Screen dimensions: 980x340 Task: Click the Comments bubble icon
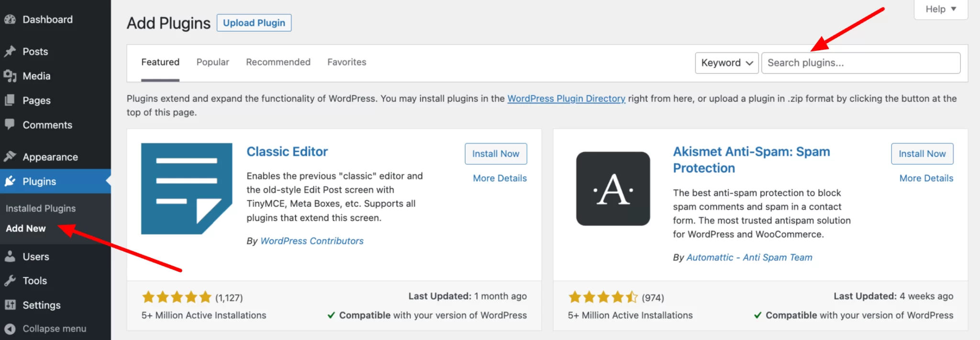point(10,124)
